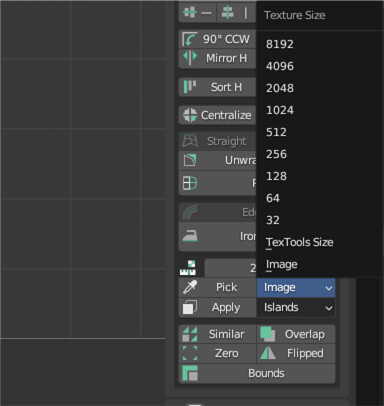Click the Zero selection icon
The height and width of the screenshot is (406, 384).
(190, 353)
